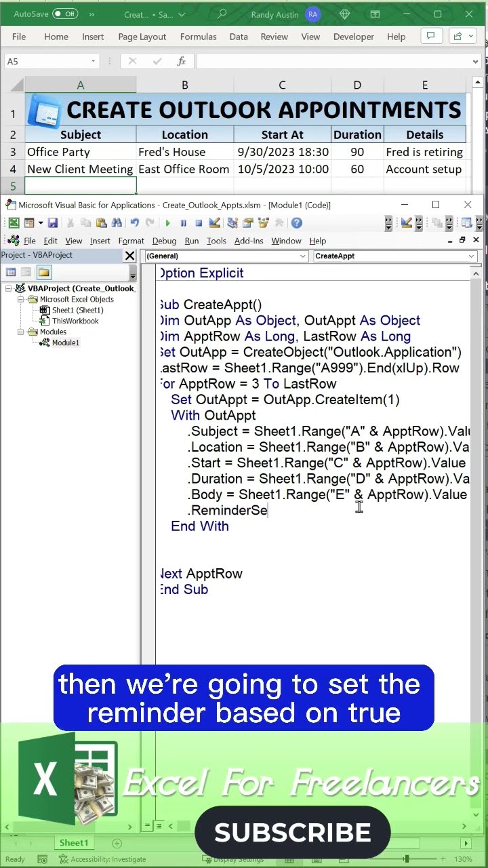Image resolution: width=488 pixels, height=868 pixels.
Task: Click the Sheet1 worksheet tab
Action: 74,843
